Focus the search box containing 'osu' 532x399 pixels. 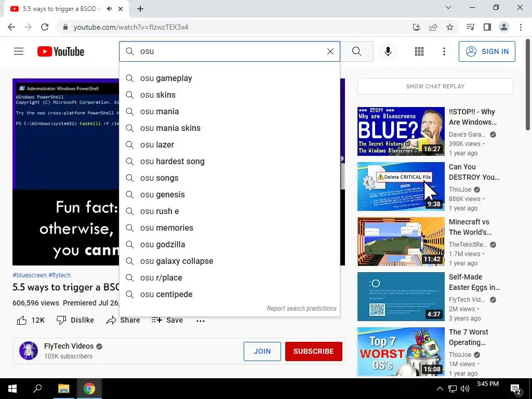coord(229,51)
